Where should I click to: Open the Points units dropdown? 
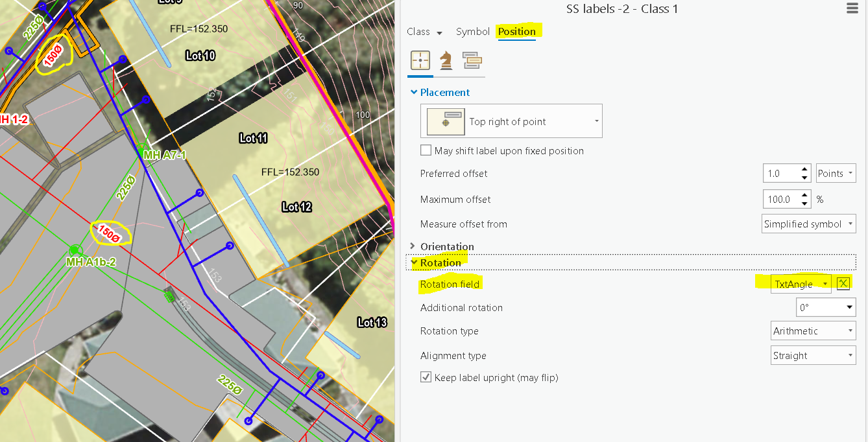pos(836,173)
